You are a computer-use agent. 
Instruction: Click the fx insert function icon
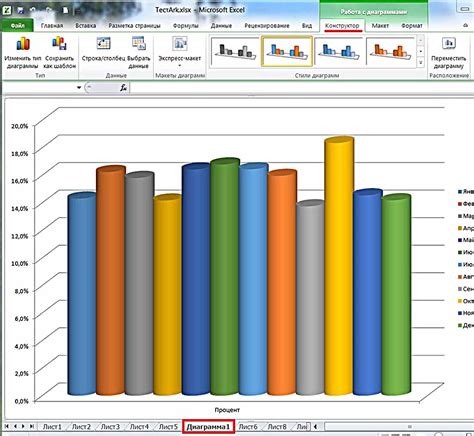click(123, 88)
